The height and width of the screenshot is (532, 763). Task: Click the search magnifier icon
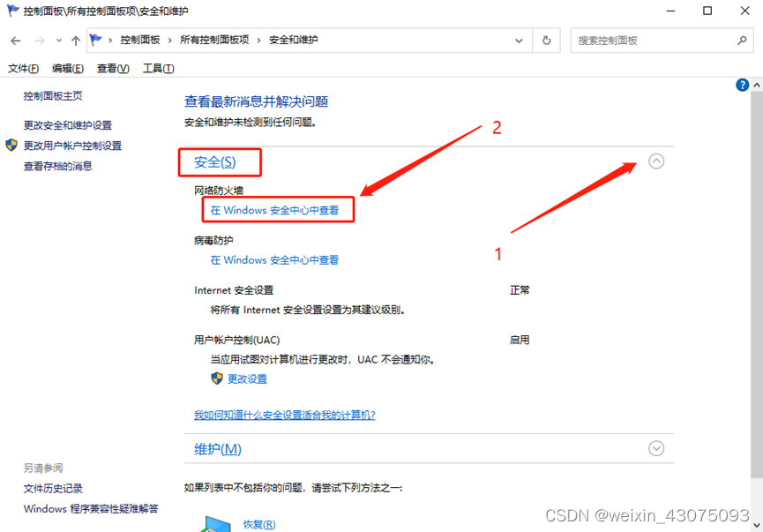tap(742, 41)
